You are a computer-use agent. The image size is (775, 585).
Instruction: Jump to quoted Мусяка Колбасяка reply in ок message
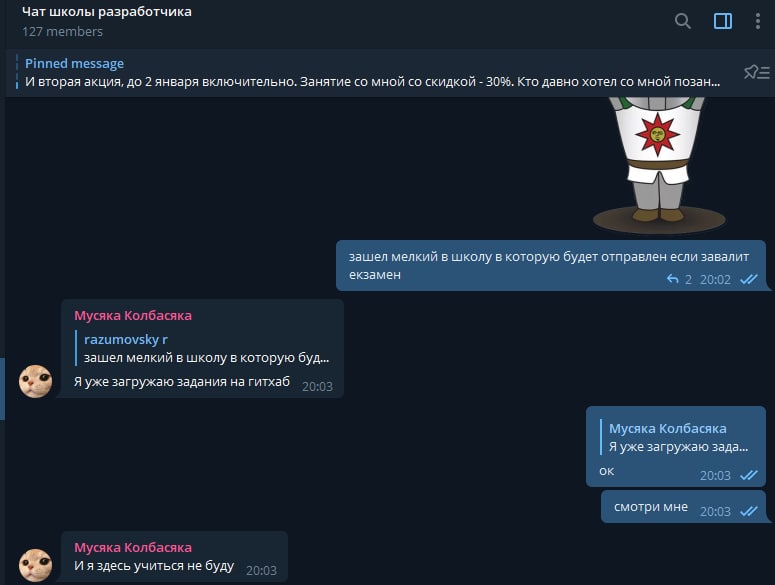[675, 437]
